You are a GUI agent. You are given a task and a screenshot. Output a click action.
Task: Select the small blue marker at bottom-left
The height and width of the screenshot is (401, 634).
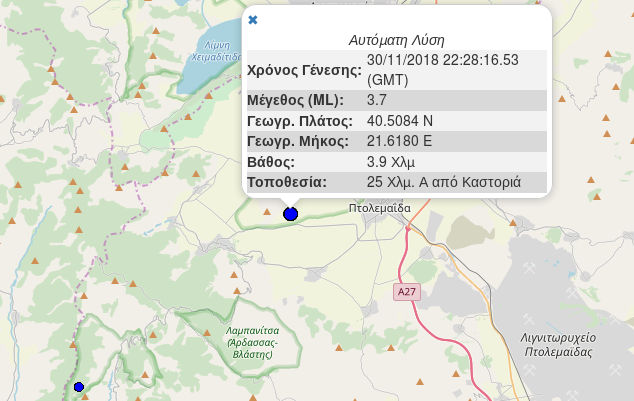[79, 386]
